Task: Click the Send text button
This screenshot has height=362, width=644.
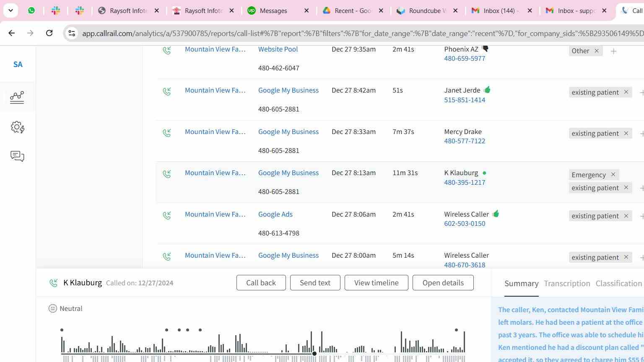Action: pyautogui.click(x=315, y=283)
